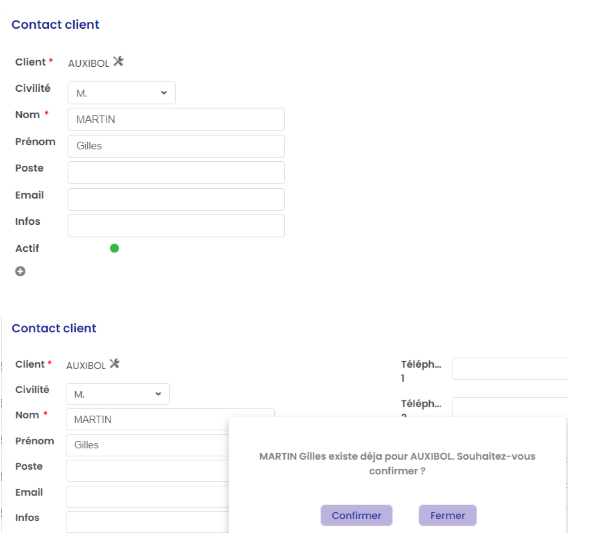This screenshot has width=609, height=553.
Task: Click the tools icon beside AUXIBOL in lower form
Action: (x=114, y=364)
